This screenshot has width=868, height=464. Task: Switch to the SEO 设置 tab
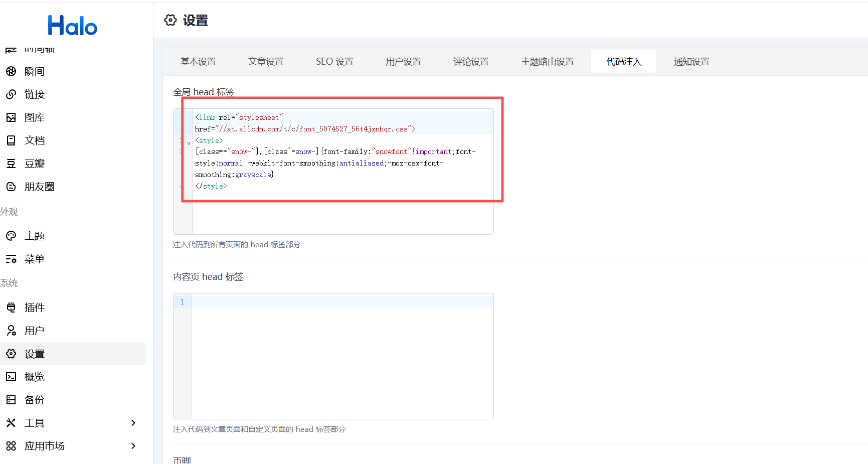334,62
